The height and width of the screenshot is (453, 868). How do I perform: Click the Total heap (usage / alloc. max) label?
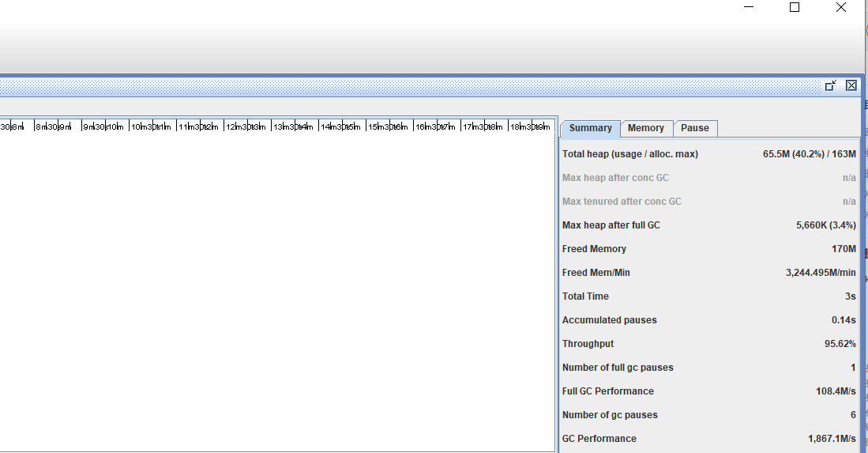(630, 154)
